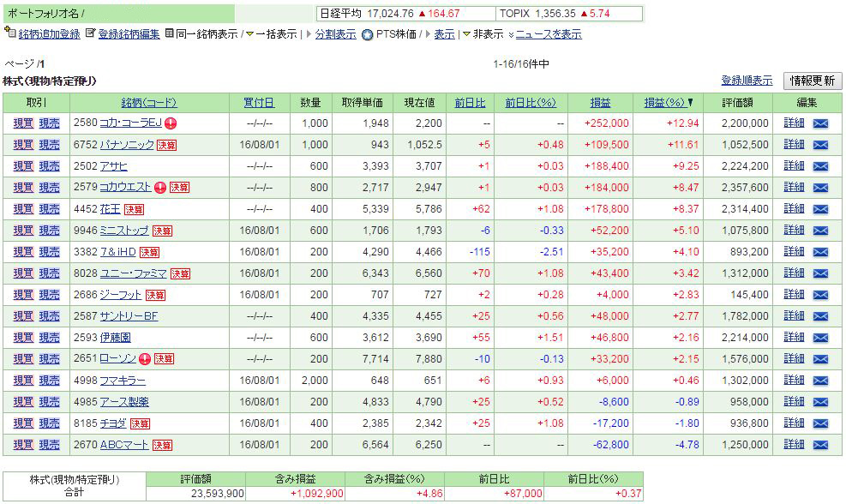Click 決算 badge next to パナソニック

click(x=167, y=145)
